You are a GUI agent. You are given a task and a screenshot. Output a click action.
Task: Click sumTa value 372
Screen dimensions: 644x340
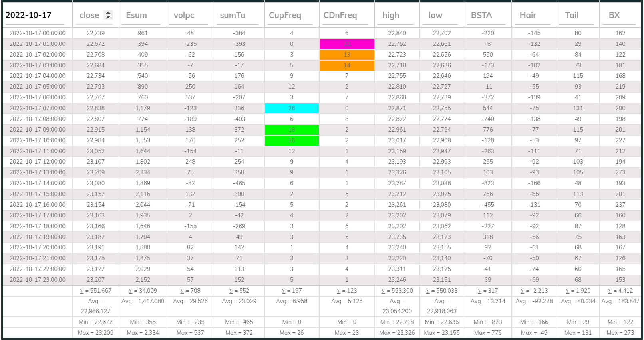point(239,130)
